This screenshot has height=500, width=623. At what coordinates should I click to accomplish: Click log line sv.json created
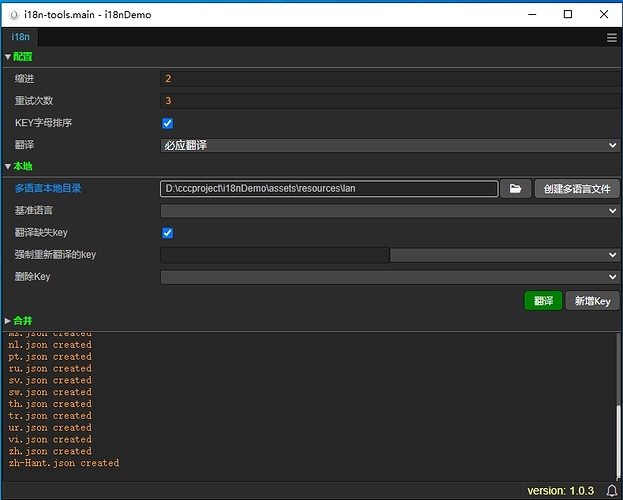point(50,380)
